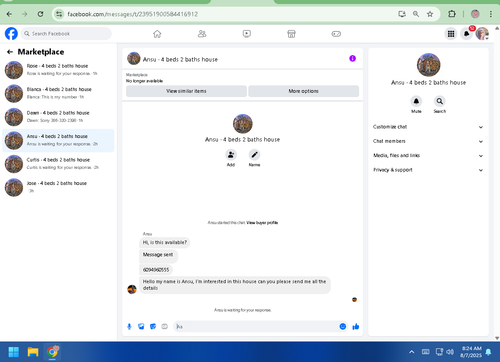Image resolution: width=500 pixels, height=362 pixels.
Task: Zoom the page with magnifier icon
Action: click(416, 14)
